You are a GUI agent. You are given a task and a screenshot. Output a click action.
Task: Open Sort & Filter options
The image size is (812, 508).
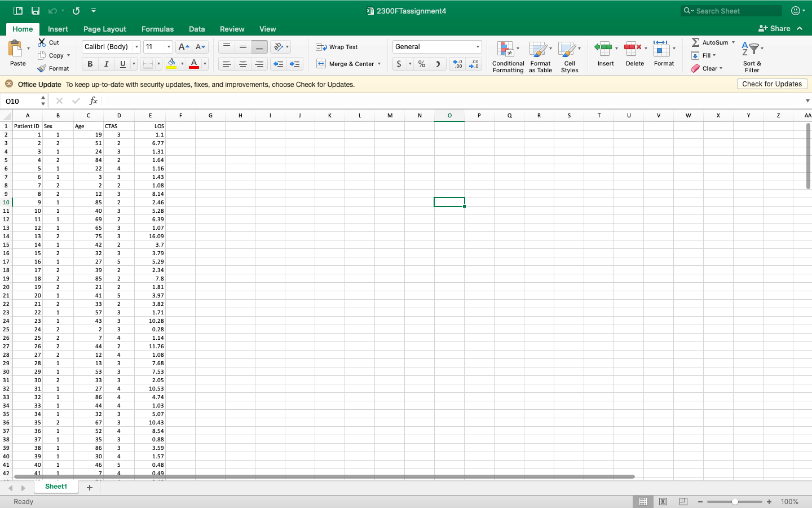pyautogui.click(x=752, y=56)
